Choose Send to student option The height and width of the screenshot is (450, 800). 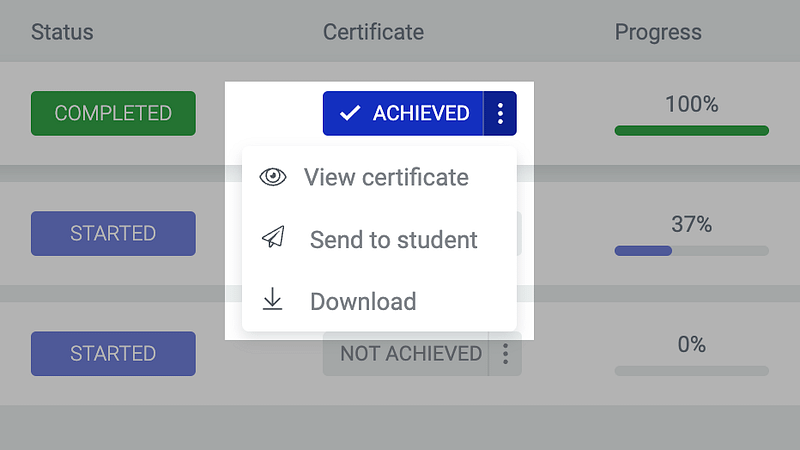(x=379, y=239)
